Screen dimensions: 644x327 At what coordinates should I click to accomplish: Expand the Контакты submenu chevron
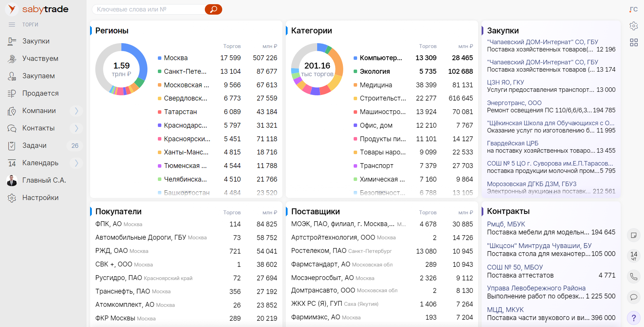tap(76, 128)
